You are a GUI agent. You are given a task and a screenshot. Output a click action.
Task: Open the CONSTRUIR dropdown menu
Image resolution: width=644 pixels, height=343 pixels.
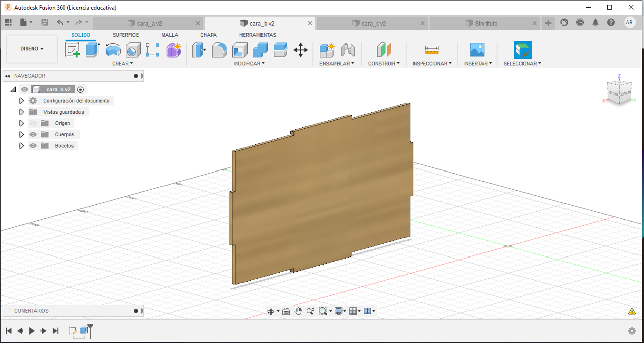(x=384, y=64)
